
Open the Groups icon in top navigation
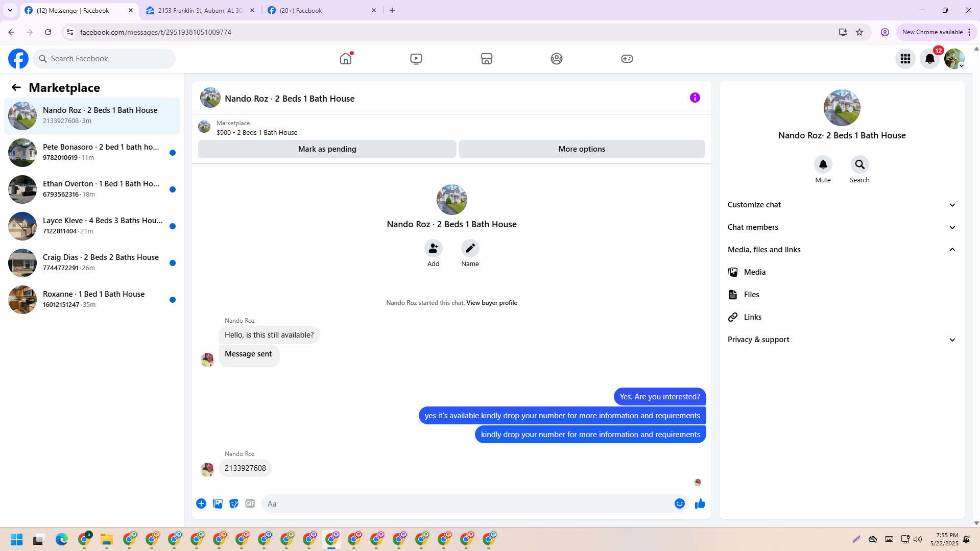[557, 59]
